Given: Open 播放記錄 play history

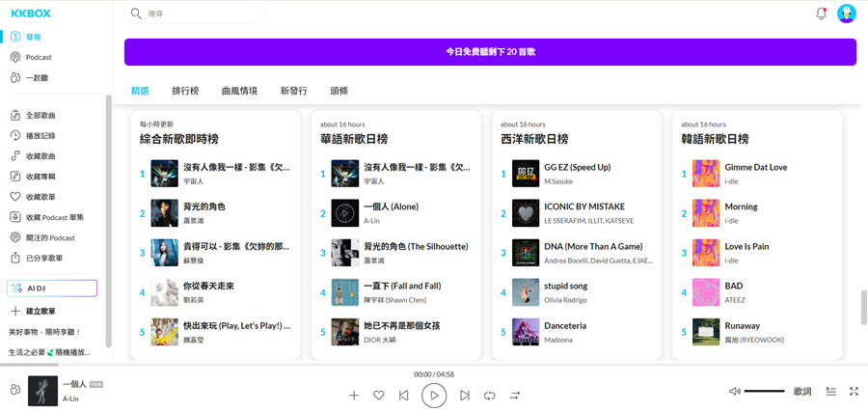Looking at the screenshot, I should click(x=33, y=136).
